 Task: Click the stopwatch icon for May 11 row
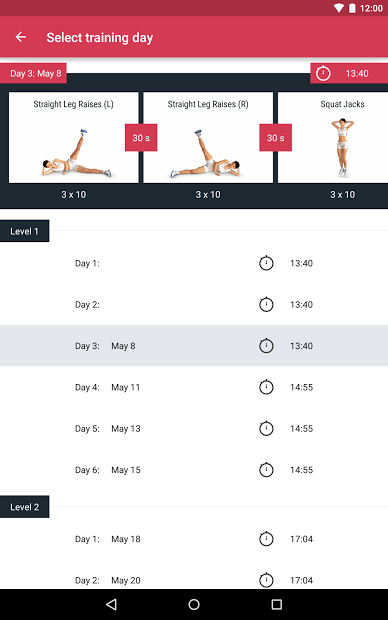tap(266, 387)
